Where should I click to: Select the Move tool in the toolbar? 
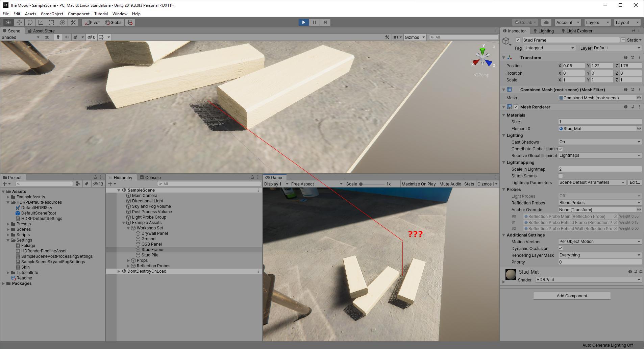[19, 22]
